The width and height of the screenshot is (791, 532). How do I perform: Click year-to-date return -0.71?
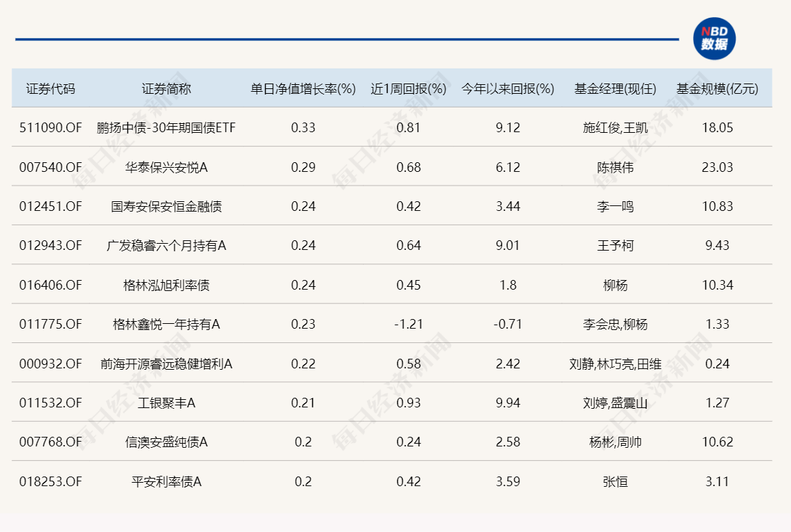point(508,325)
